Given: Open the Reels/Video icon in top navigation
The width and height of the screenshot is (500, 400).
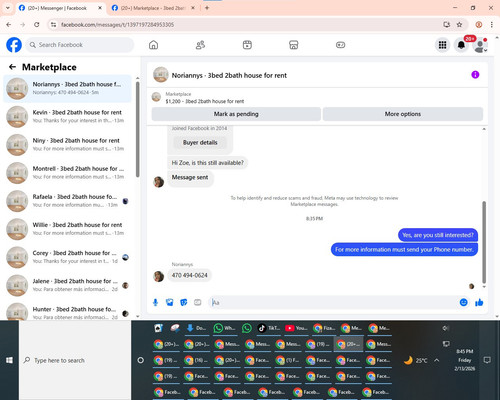Looking at the screenshot, I should point(247,45).
